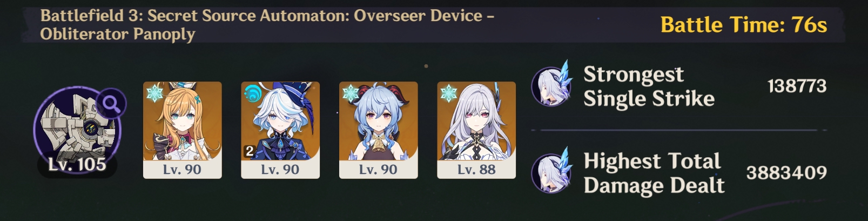This screenshot has height=221, width=868.
Task: Click the constellation 2 badge on card
Action: [249, 151]
